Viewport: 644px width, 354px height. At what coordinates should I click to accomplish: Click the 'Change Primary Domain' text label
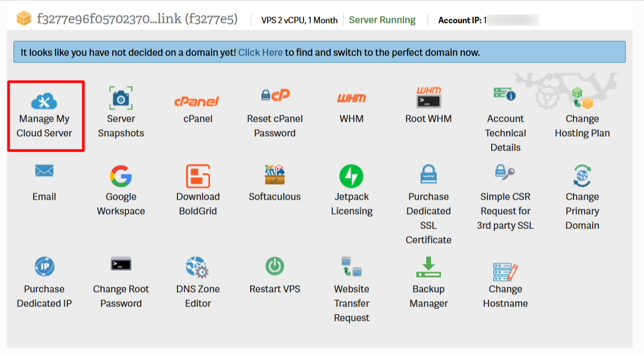(x=582, y=211)
